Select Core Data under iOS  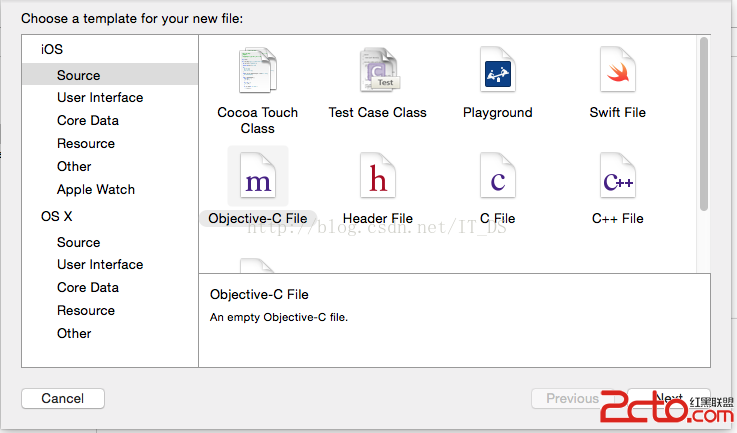pyautogui.click(x=88, y=120)
